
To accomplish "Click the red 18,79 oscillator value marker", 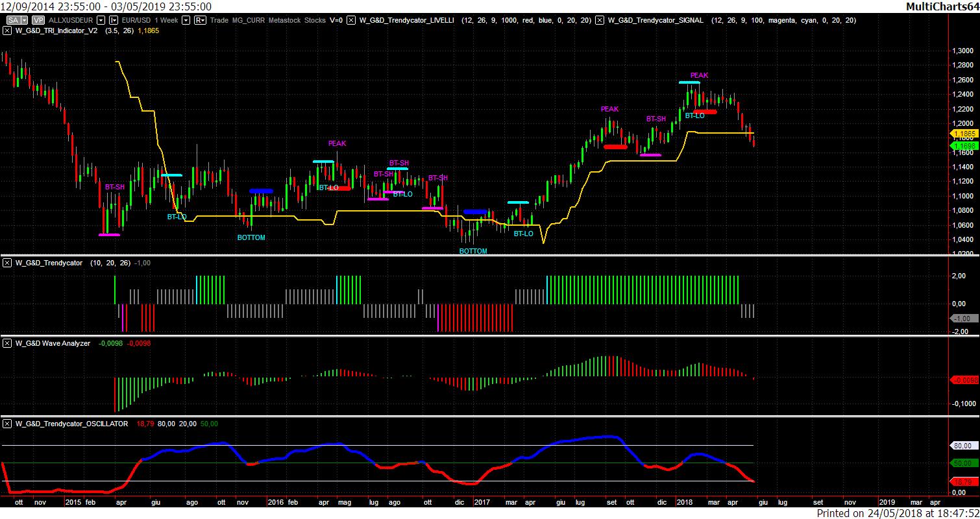I will [x=962, y=482].
